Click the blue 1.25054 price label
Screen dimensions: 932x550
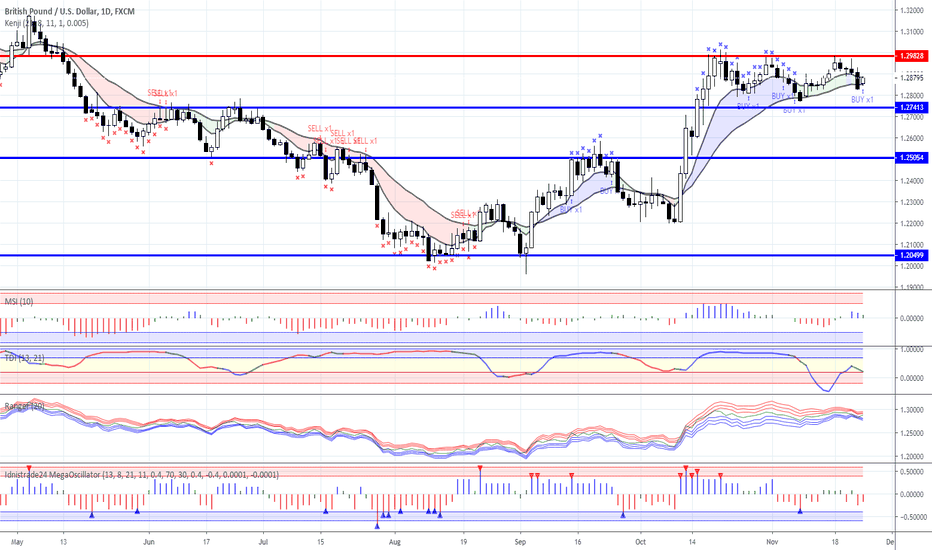coord(910,158)
